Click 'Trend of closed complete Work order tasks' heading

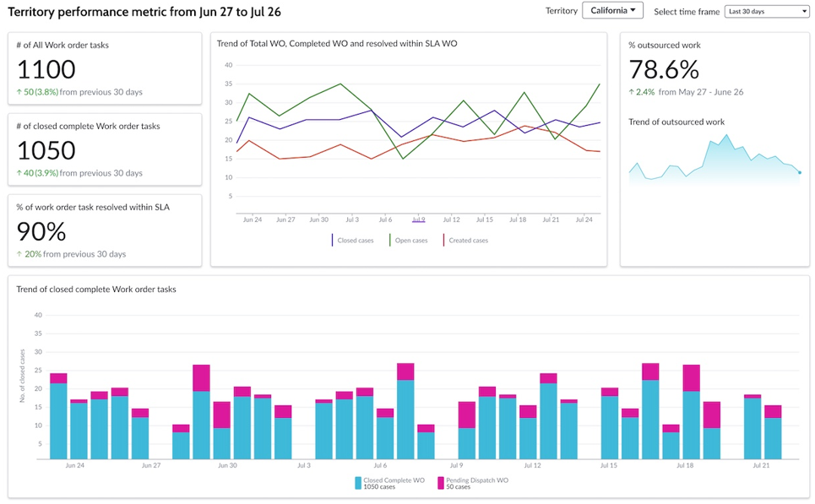[96, 290]
